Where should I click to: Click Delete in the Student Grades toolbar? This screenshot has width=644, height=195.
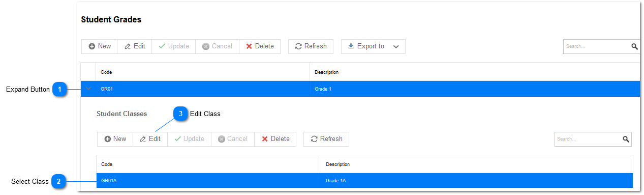(x=259, y=46)
